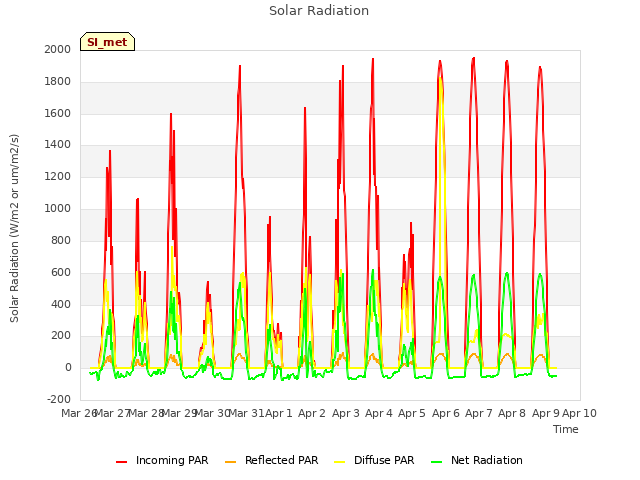Toggle Diffuse PAR legend entry
The image size is (640, 480).
tap(374, 460)
